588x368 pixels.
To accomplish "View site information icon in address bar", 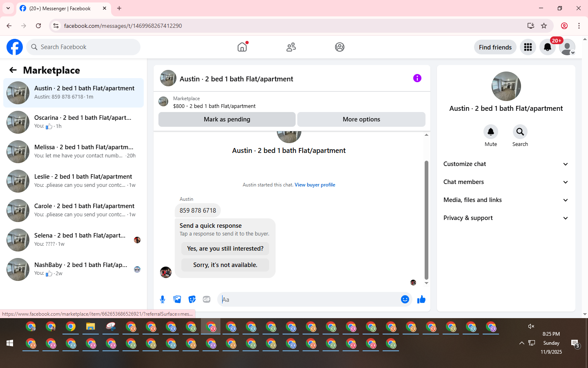I will click(x=56, y=26).
